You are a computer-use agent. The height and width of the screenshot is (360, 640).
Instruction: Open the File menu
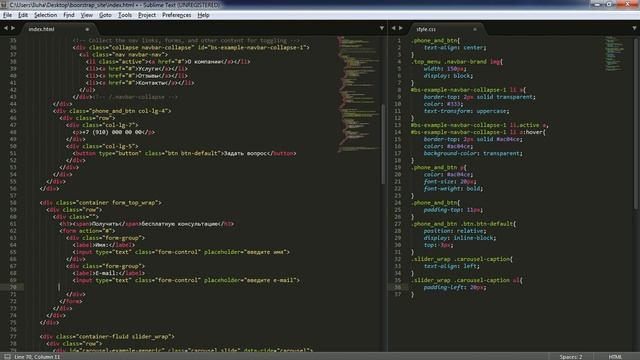pyautogui.click(x=7, y=15)
